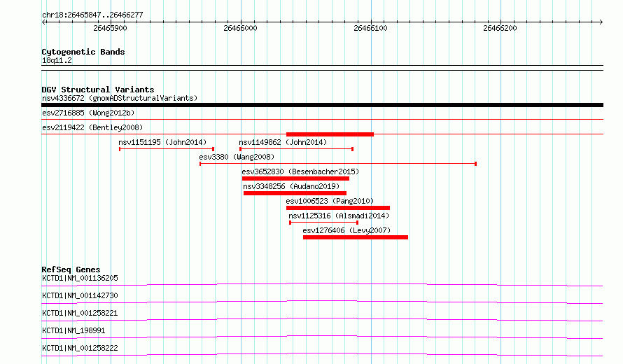Click the red esv3652830 variant bar
The height and width of the screenshot is (364, 623).
pyautogui.click(x=295, y=178)
